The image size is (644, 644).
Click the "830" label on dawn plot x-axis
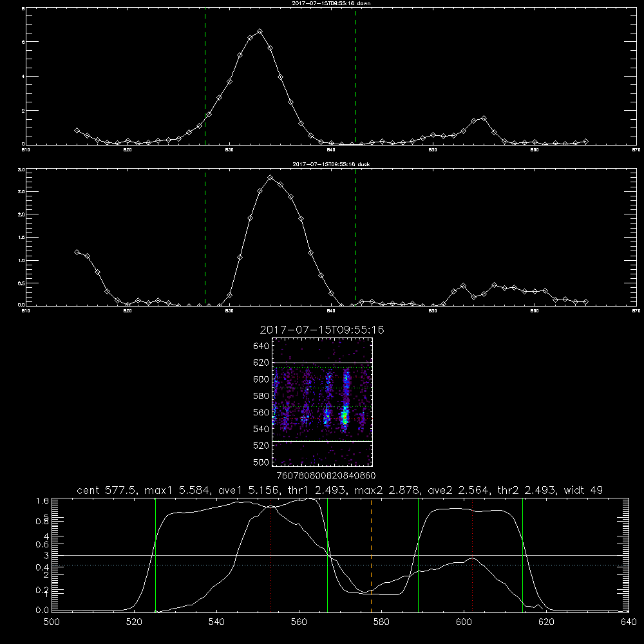[x=229, y=150]
